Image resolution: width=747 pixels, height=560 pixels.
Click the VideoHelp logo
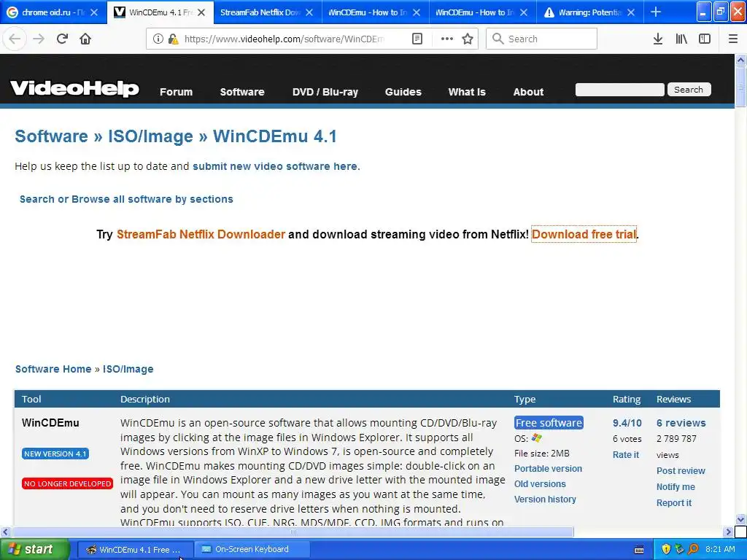point(75,88)
